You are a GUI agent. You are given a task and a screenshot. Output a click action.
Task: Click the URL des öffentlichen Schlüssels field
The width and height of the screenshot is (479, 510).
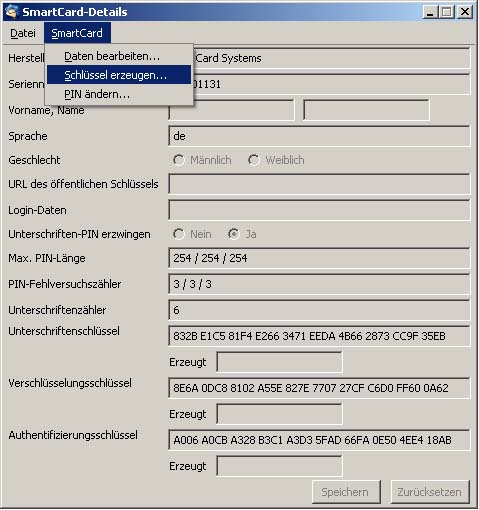[319, 184]
